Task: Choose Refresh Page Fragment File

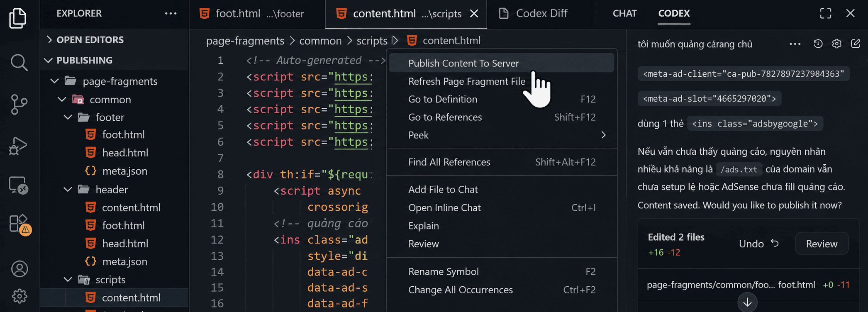Action: [x=467, y=81]
